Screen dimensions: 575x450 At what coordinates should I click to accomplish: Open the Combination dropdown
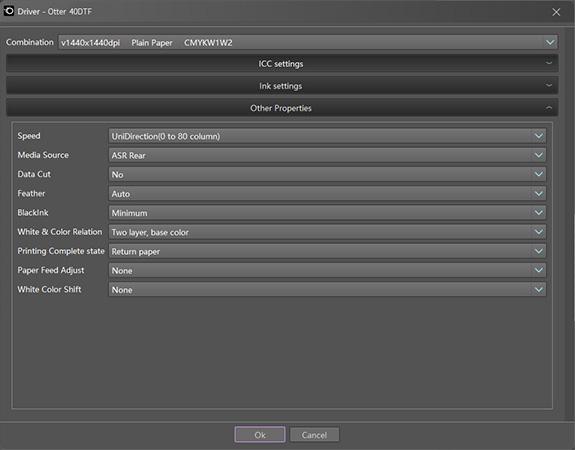308,43
